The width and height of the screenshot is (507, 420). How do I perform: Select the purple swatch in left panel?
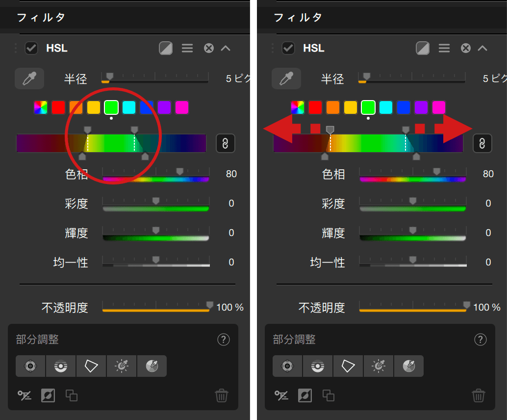pyautogui.click(x=164, y=107)
